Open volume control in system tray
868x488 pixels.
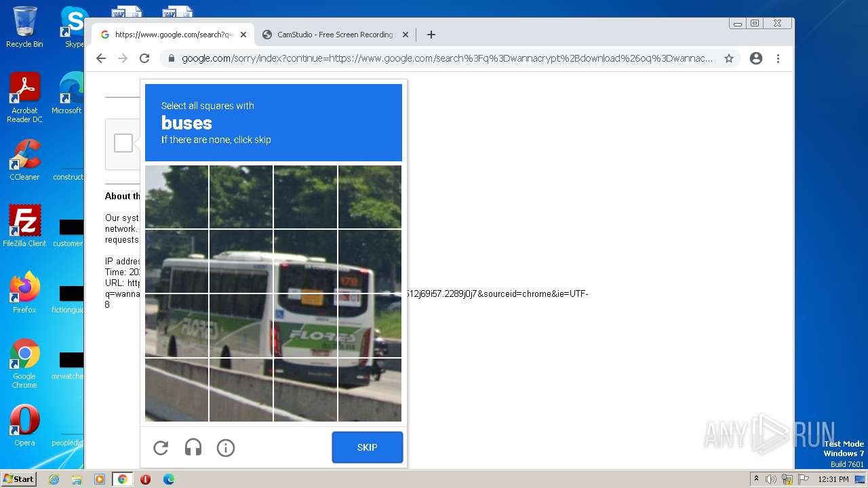[771, 479]
